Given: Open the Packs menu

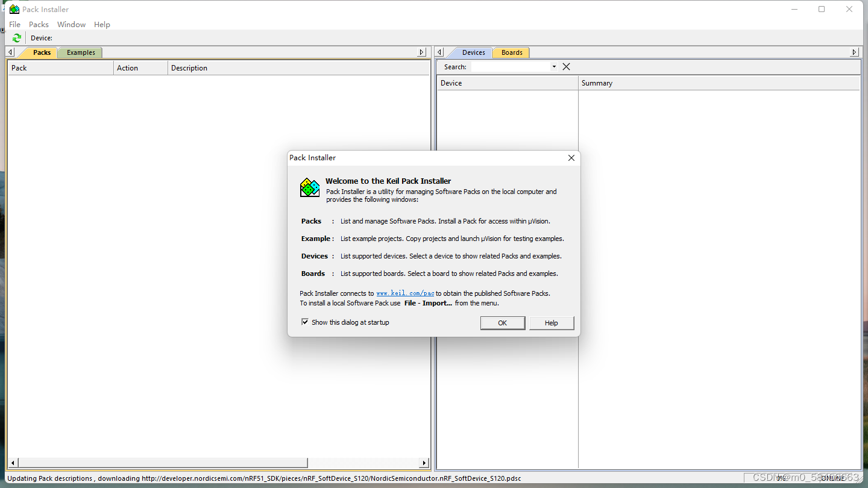Looking at the screenshot, I should (39, 24).
